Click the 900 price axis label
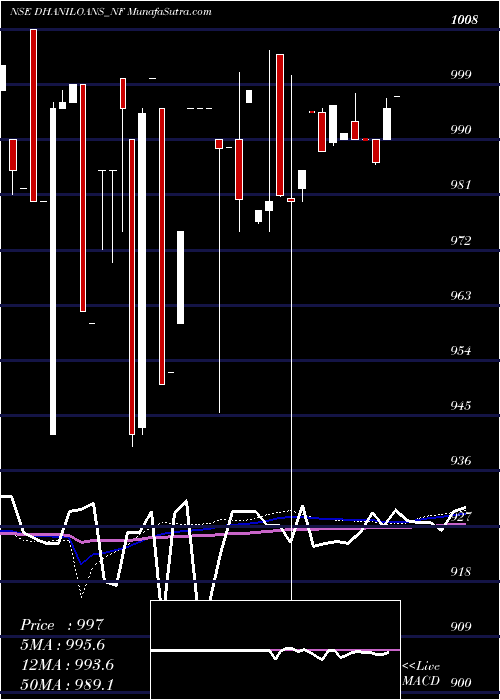The image size is (500, 700). click(x=459, y=683)
